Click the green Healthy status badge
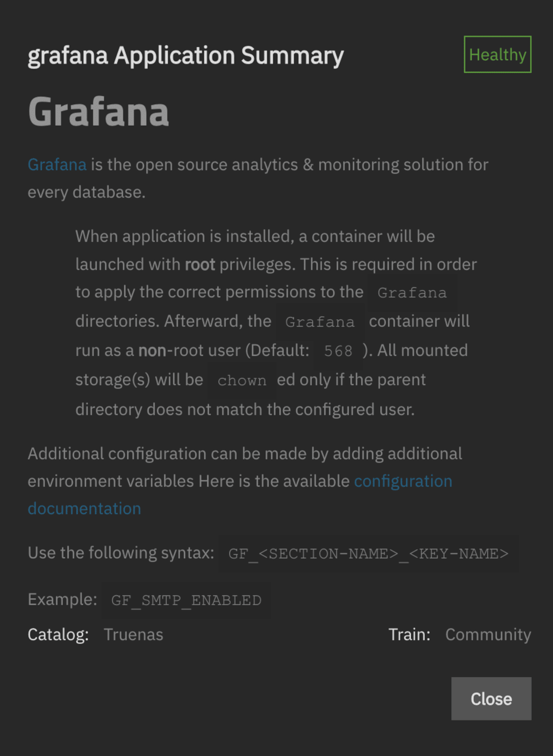The image size is (553, 756). click(498, 54)
